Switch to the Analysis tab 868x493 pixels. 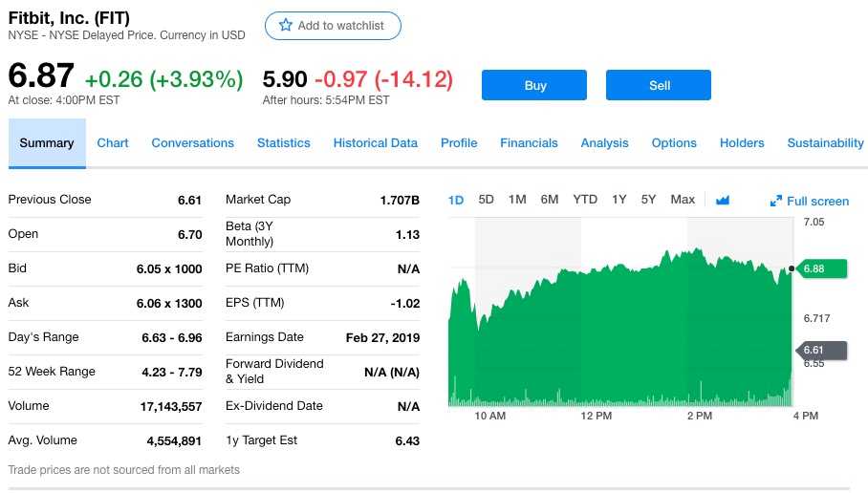click(x=604, y=142)
